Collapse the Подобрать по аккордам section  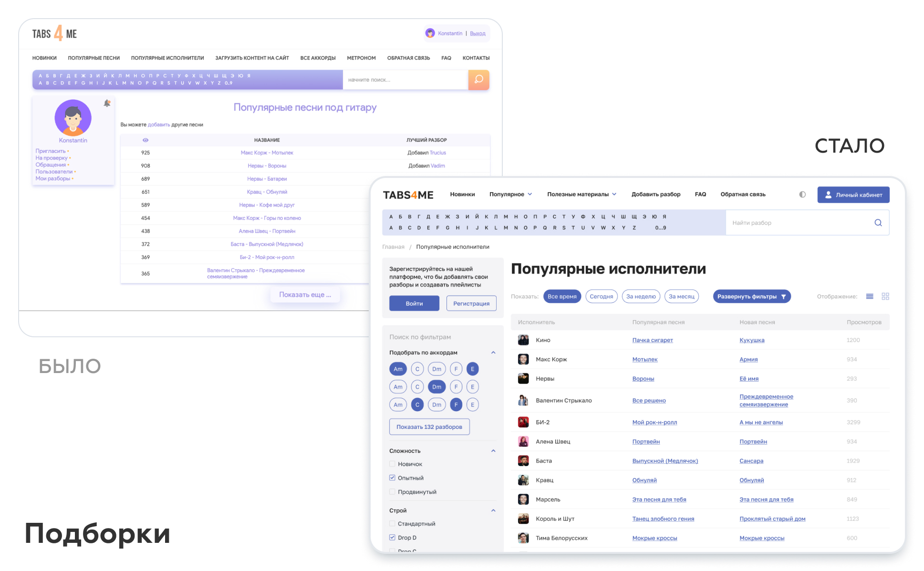(x=493, y=353)
